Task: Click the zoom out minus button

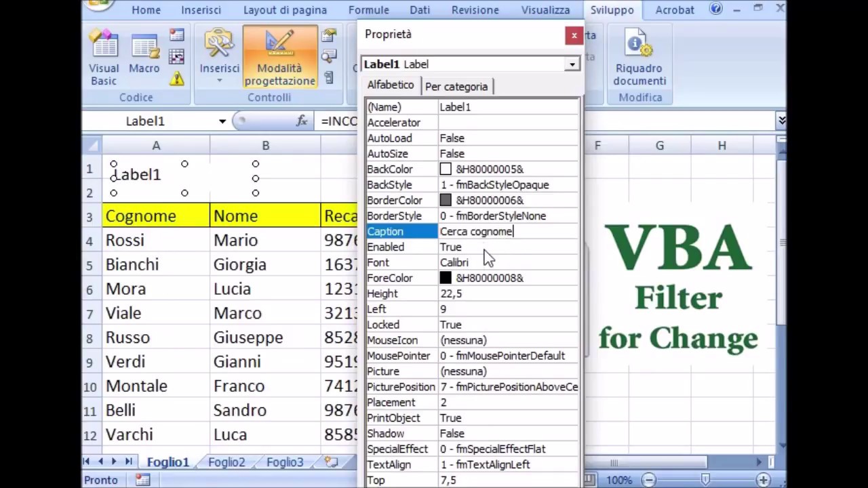Action: pyautogui.click(x=649, y=480)
